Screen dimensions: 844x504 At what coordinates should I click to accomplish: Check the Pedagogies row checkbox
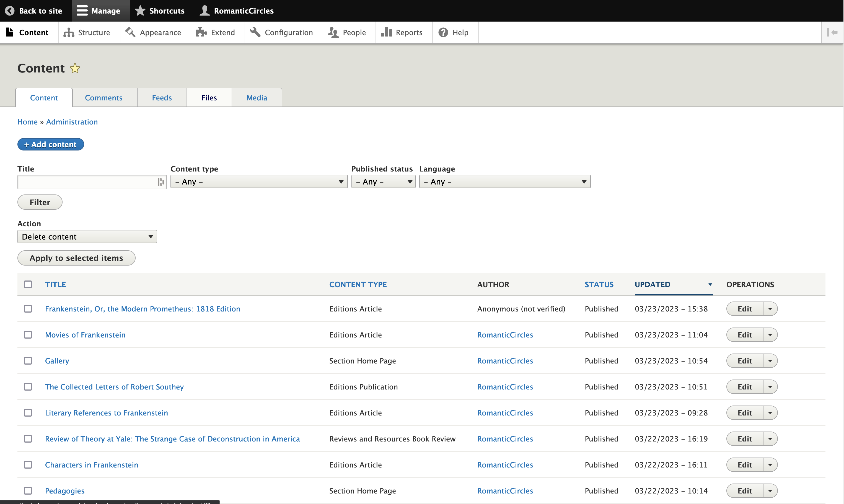[x=28, y=491]
